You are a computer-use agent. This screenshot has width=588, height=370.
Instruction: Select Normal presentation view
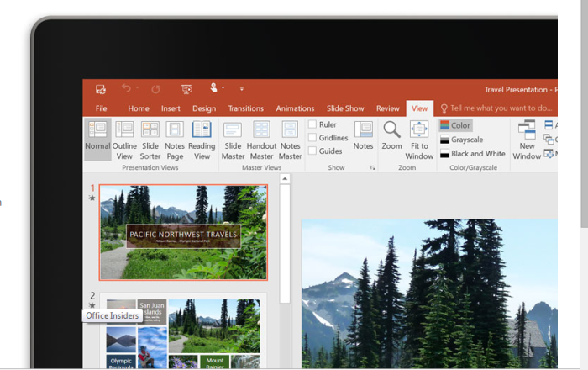tap(97, 140)
